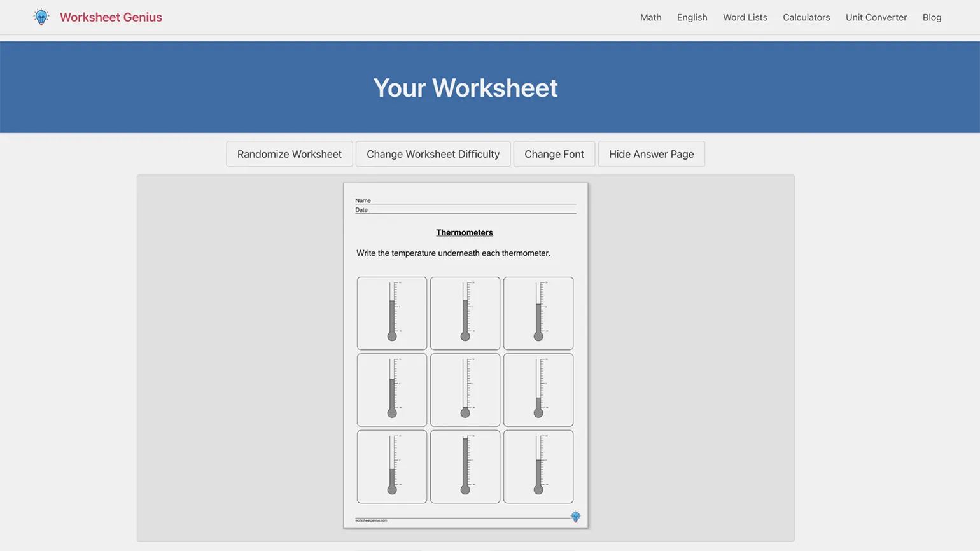This screenshot has height=551, width=980.
Task: Open the Unit Converter page
Action: click(876, 17)
